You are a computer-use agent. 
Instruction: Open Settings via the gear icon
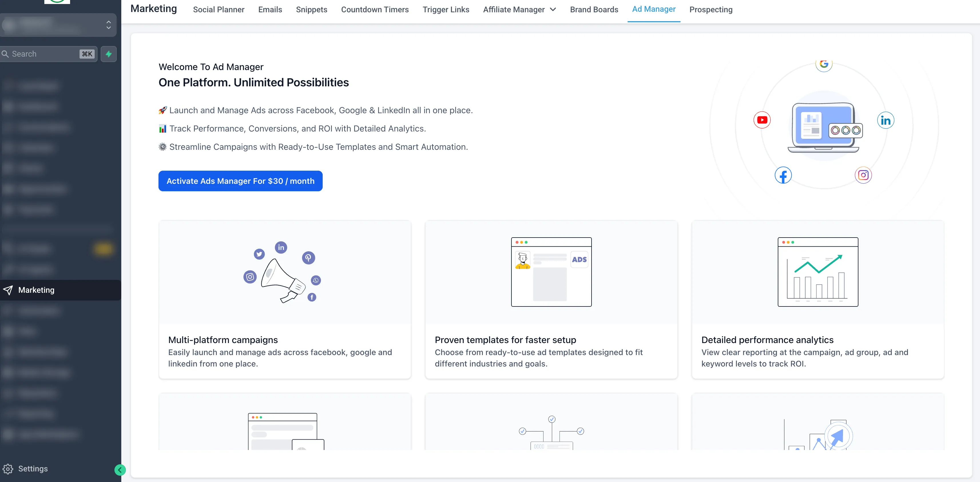tap(8, 469)
